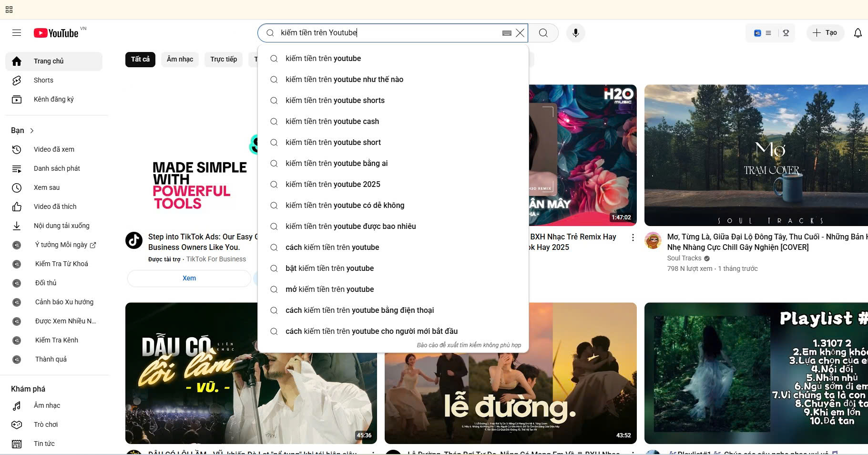The height and width of the screenshot is (455, 868).
Task: Select the Âm nhạc filter chip
Action: 180,59
